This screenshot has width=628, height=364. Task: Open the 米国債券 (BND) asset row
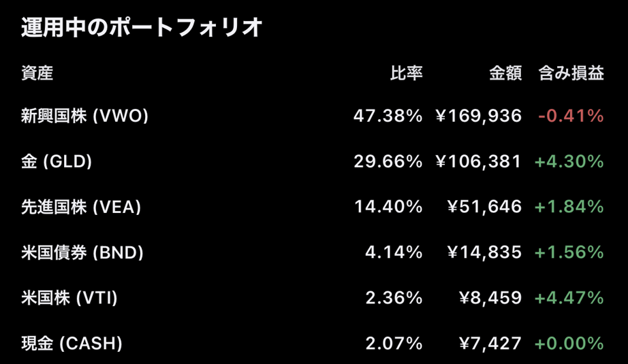[82, 252]
